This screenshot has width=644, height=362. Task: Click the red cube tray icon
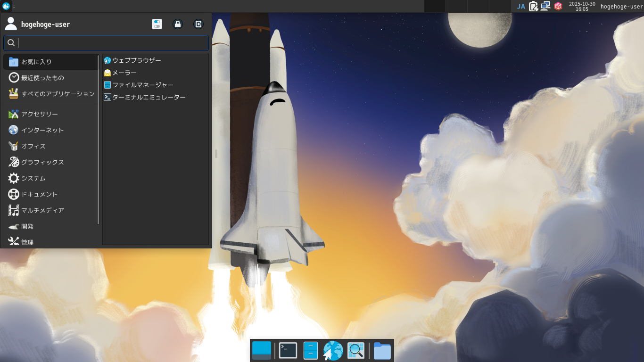point(558,6)
